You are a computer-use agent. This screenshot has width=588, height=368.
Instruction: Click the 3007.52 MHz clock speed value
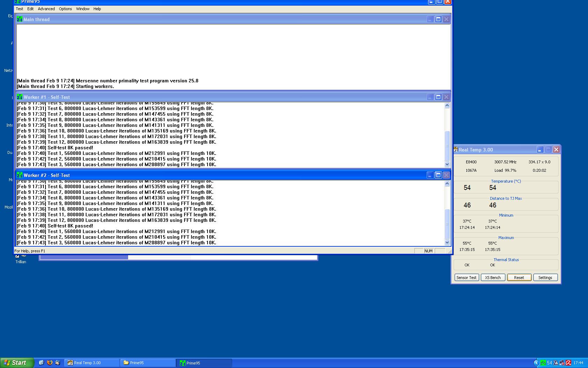click(x=505, y=162)
